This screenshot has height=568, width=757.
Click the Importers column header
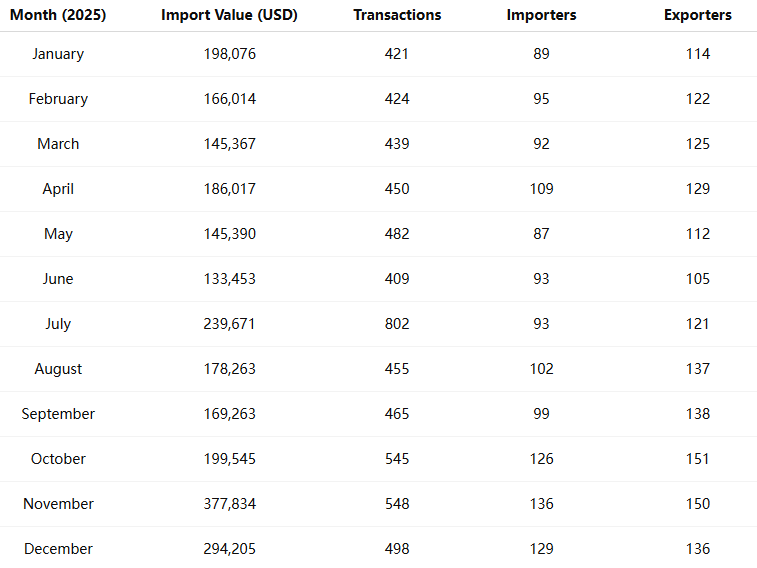[x=541, y=15]
